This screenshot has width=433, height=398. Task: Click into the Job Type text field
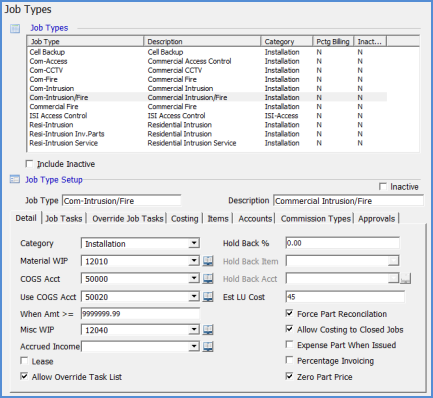tap(122, 201)
